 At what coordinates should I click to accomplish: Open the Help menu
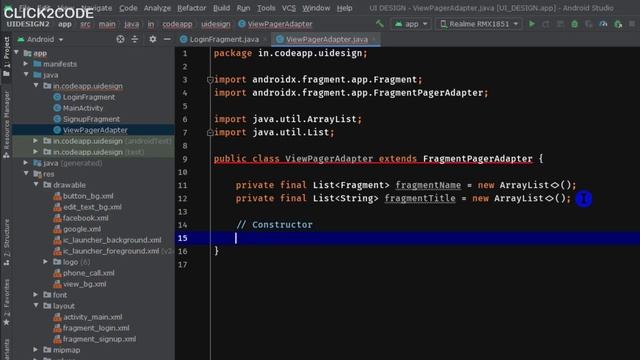pyautogui.click(x=344, y=8)
